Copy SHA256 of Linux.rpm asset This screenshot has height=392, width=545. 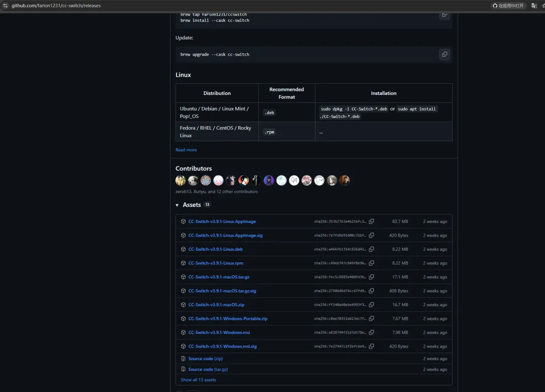coord(371,263)
